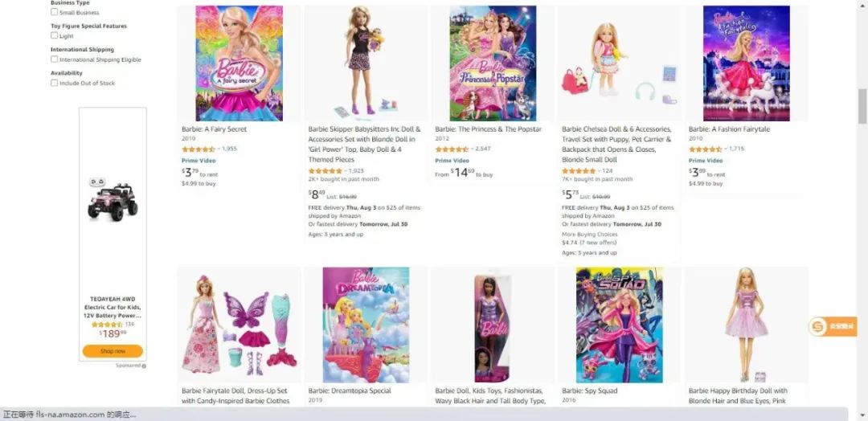Click the Shop now button
Screen dimensions: 868x421
coord(113,351)
